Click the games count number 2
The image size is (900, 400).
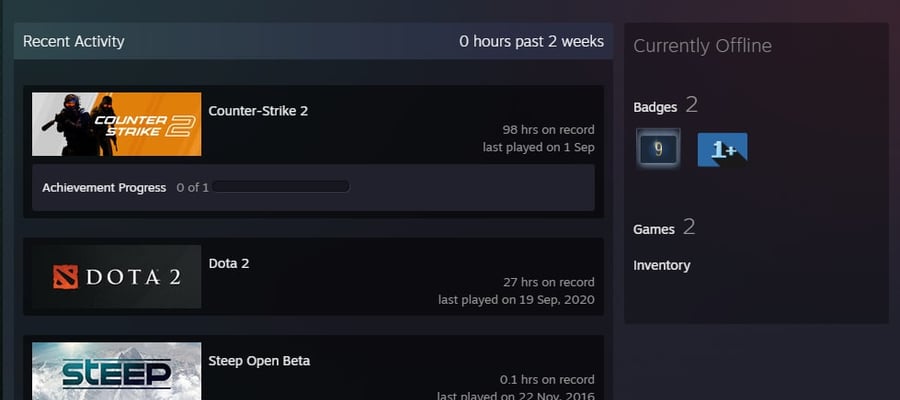(x=689, y=227)
